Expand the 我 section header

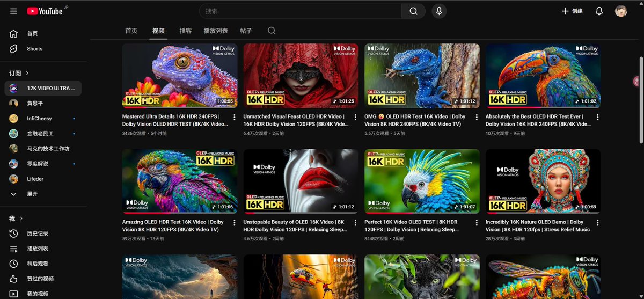pos(16,218)
